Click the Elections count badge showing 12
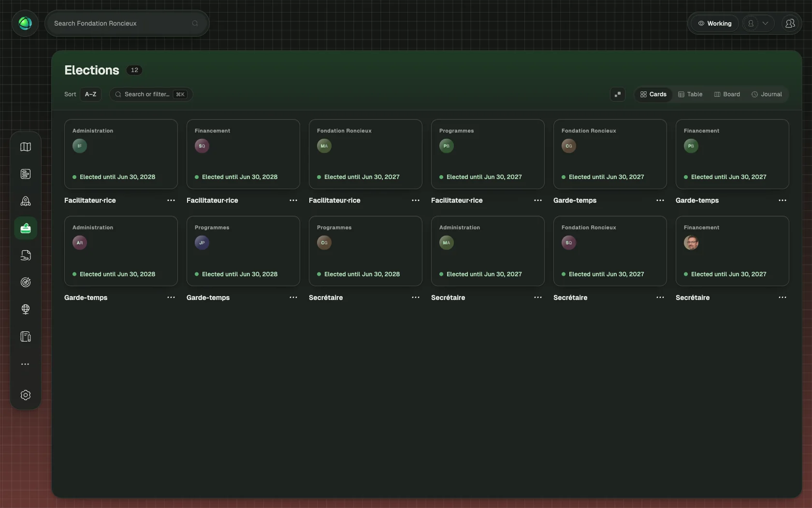Image resolution: width=812 pixels, height=508 pixels. (x=134, y=70)
